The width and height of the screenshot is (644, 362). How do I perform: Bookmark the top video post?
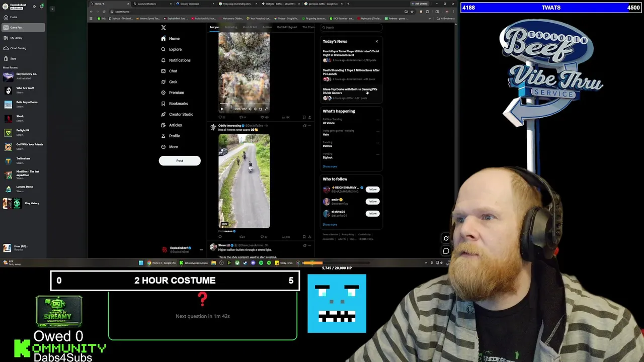(304, 117)
